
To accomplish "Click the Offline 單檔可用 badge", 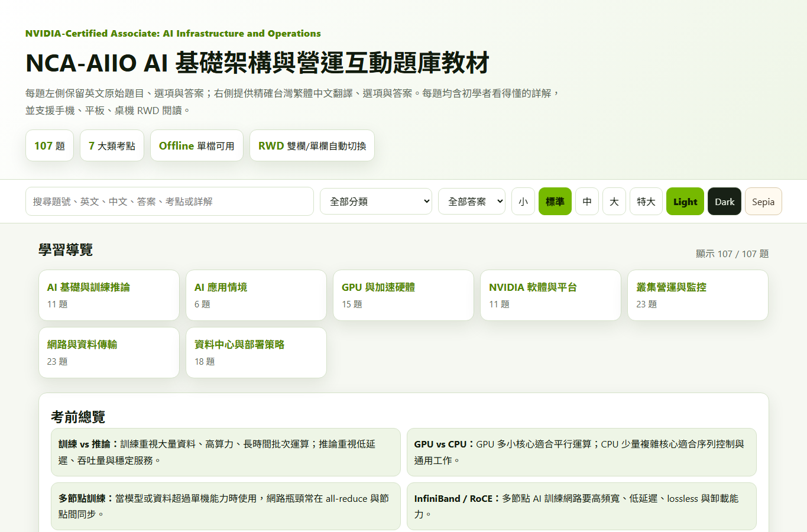I will click(197, 145).
